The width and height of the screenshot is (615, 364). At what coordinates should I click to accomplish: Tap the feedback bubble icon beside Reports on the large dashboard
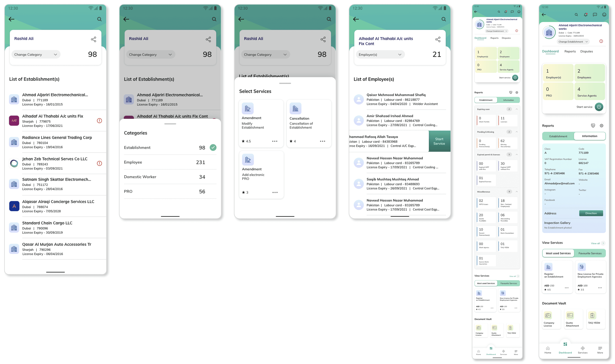point(593,126)
